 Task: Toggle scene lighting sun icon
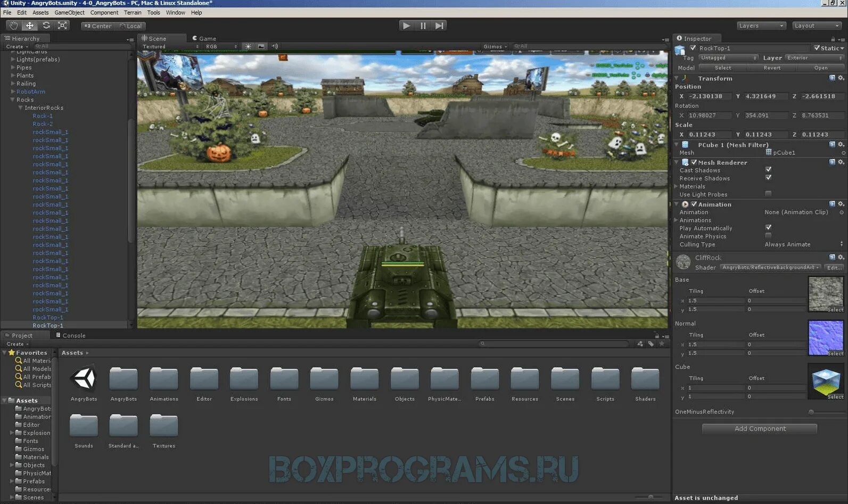click(248, 46)
